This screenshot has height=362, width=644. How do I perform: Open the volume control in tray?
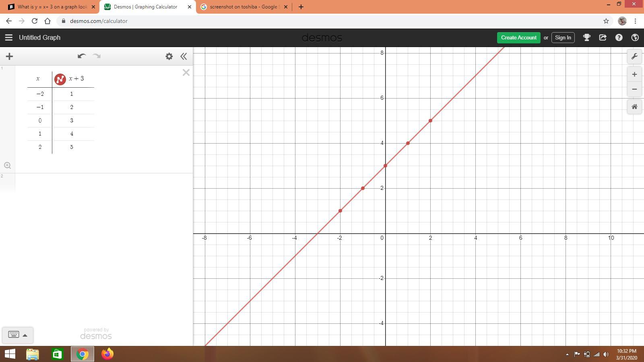606,354
